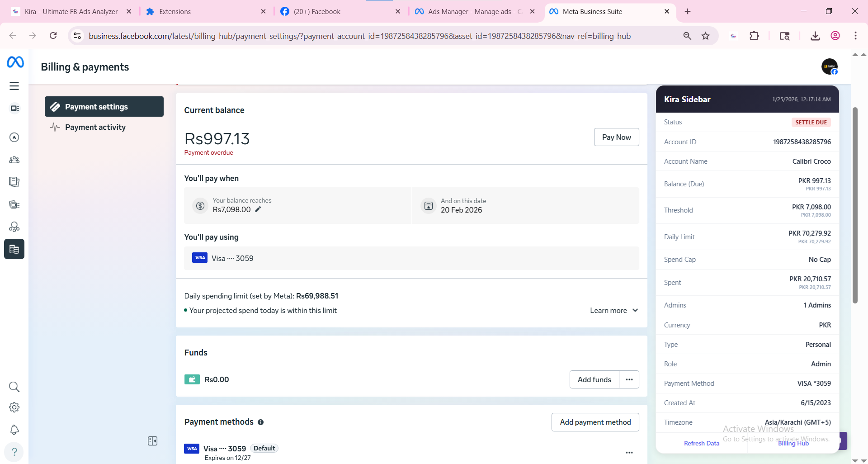Open options for Visa 3059 payment method
The image size is (868, 464).
tap(629, 453)
